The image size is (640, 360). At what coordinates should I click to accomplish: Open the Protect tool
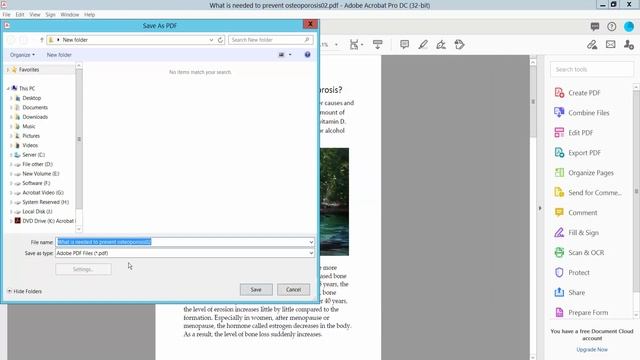click(x=572, y=273)
